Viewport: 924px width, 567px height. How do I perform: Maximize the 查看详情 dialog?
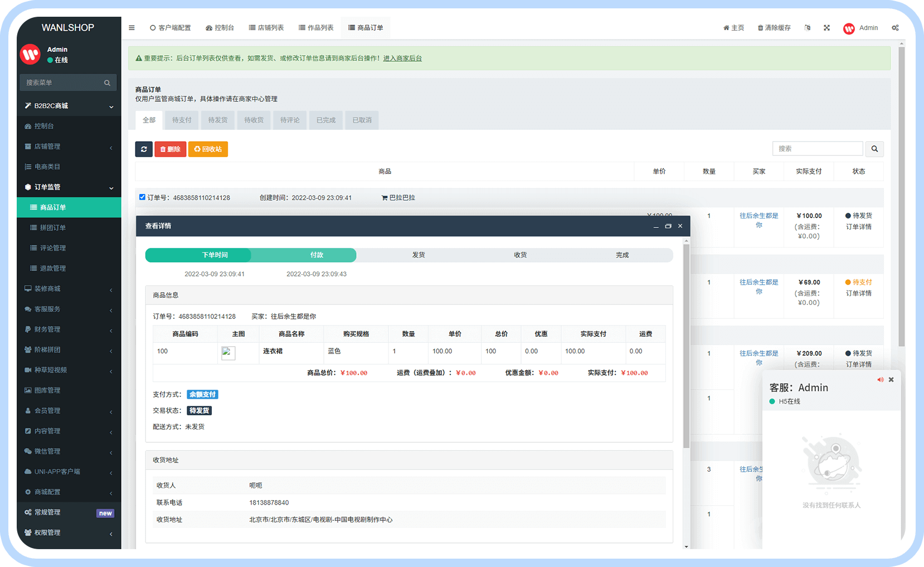coord(668,226)
